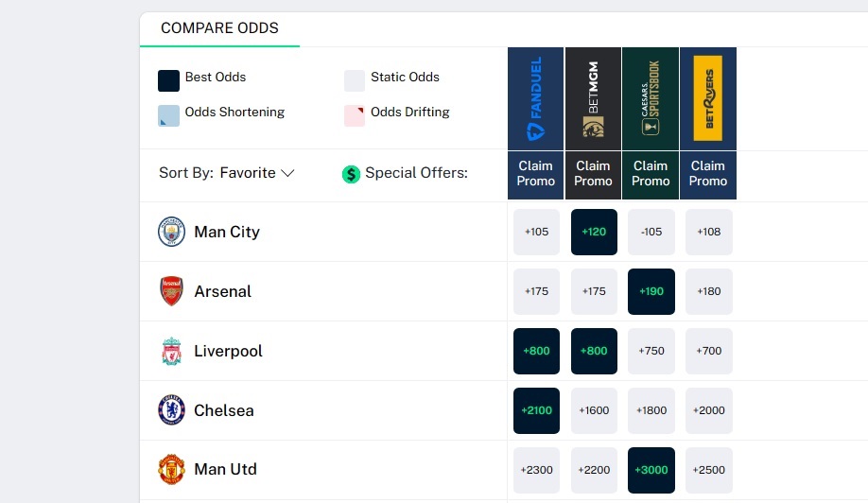The image size is (868, 503).
Task: Claim the FanDuel promo
Action: tap(535, 174)
